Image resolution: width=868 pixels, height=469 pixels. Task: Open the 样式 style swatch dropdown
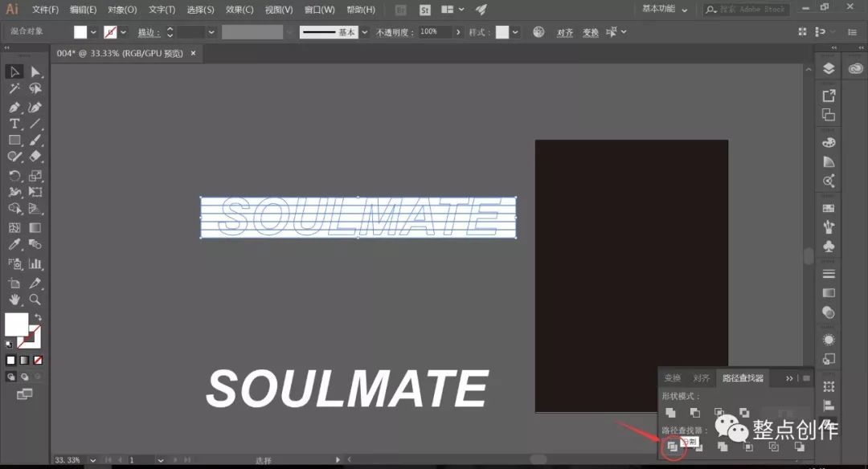pos(515,32)
